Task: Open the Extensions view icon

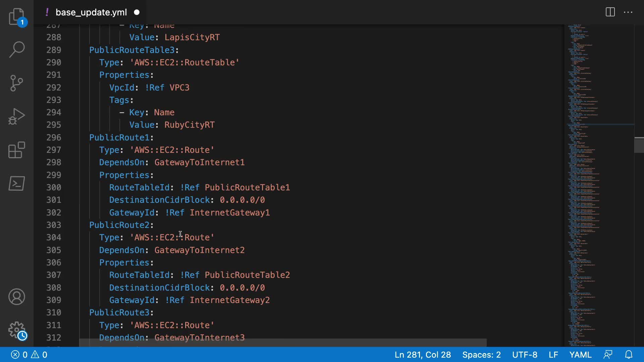Action: pyautogui.click(x=16, y=150)
